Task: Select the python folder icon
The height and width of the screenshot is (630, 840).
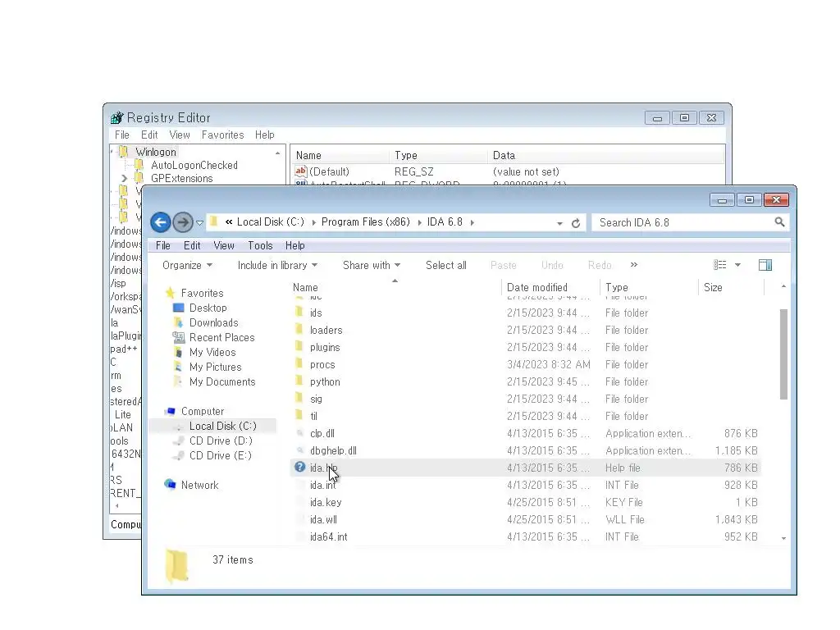Action: coord(299,381)
